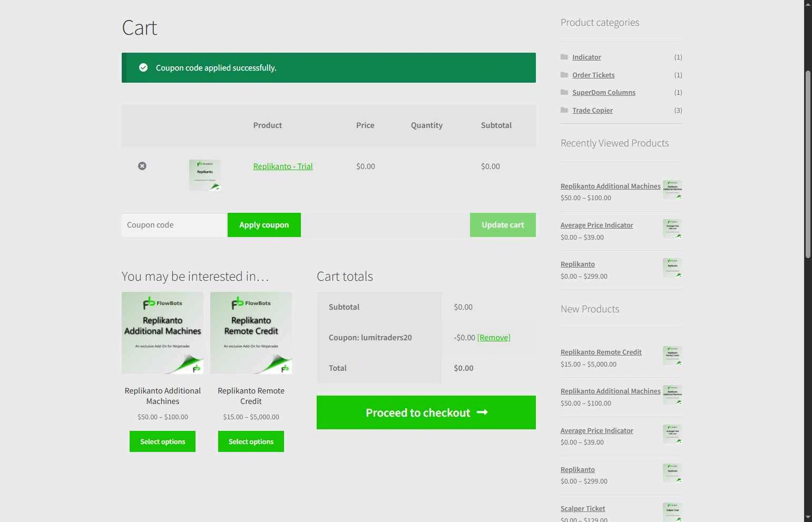812x522 pixels.
Task: Click the Quantity column header
Action: pos(427,125)
